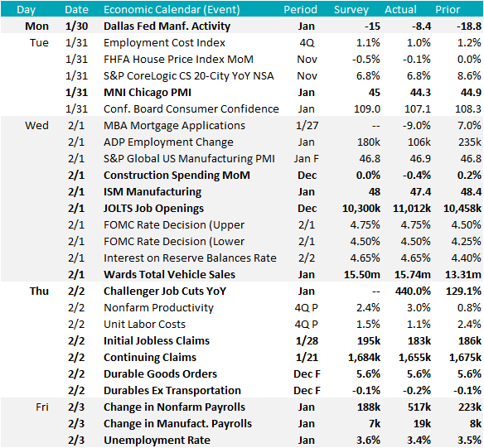Click the Period column header
This screenshot has height=448, width=484.
[x=300, y=10]
